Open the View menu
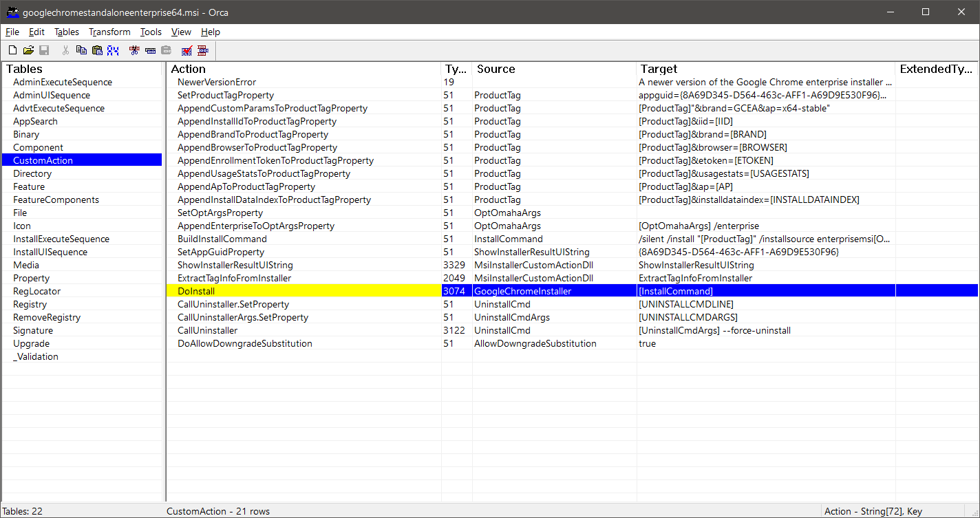This screenshot has height=518, width=980. pyautogui.click(x=182, y=32)
